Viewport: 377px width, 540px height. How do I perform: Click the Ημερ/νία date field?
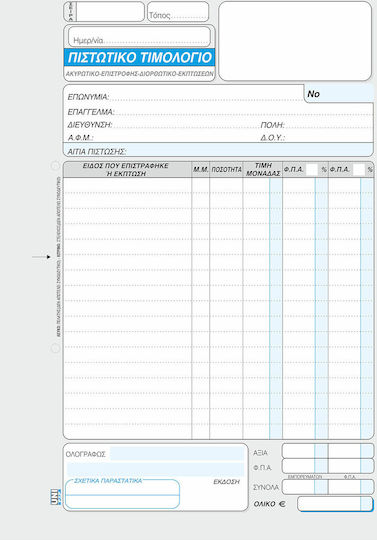point(139,37)
